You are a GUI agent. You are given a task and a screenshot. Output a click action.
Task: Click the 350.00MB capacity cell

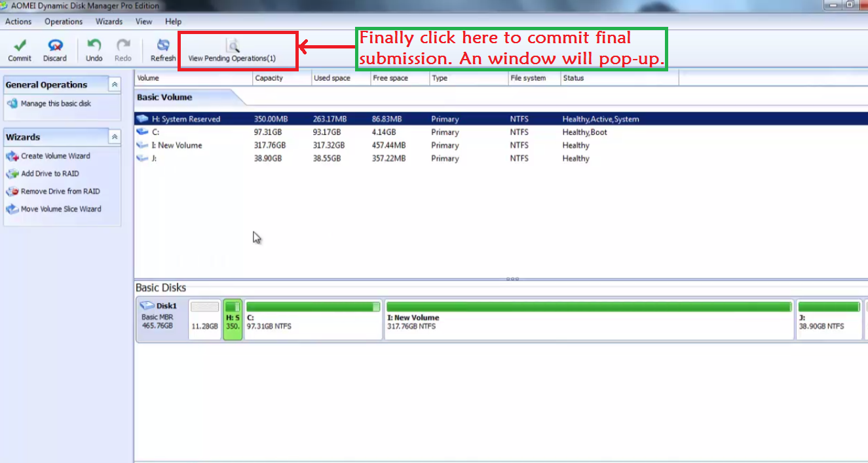pos(271,119)
